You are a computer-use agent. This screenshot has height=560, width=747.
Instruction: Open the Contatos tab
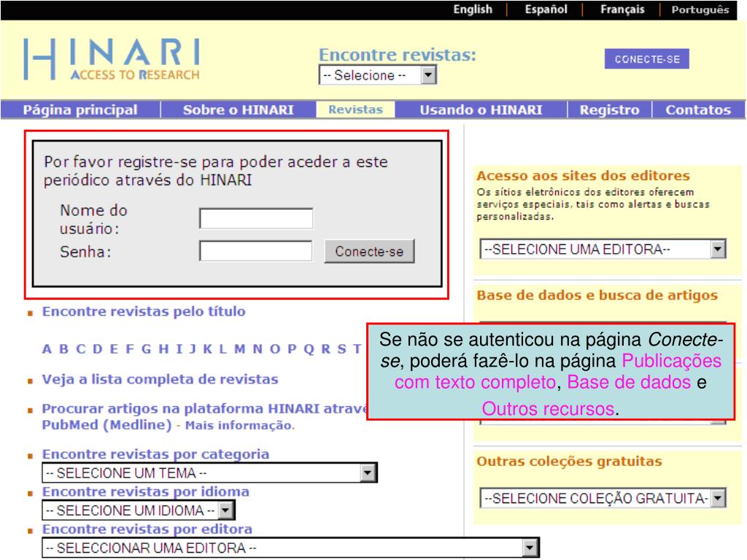[x=698, y=110]
